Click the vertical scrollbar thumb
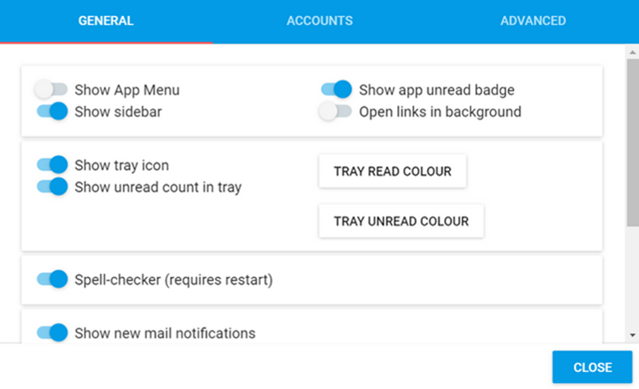 coord(632,142)
